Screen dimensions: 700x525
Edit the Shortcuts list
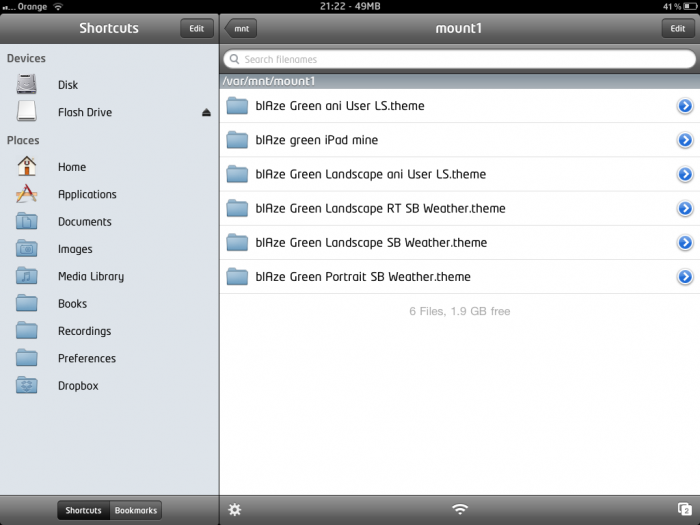point(196,28)
